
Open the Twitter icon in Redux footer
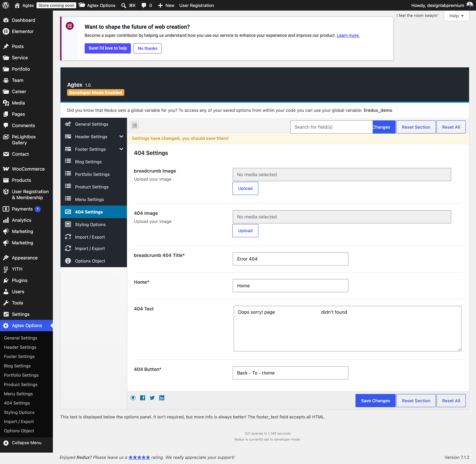(x=152, y=398)
